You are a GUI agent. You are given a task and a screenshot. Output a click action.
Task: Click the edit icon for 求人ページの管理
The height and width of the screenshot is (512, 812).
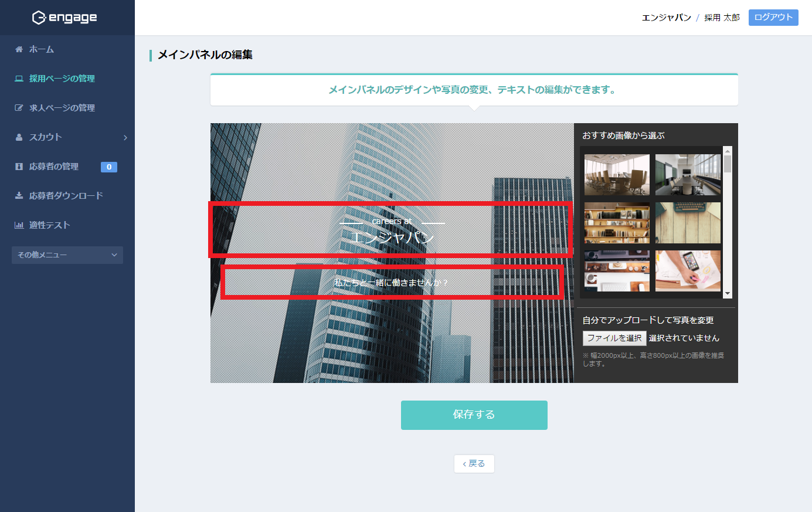click(x=19, y=108)
